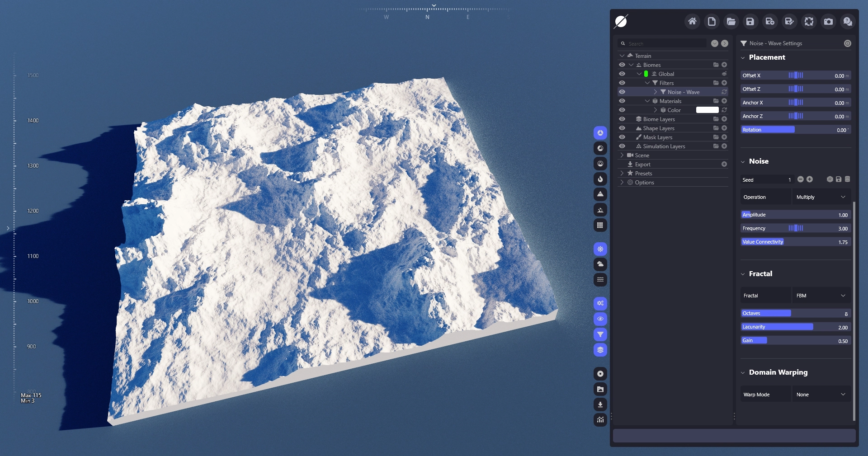Open a project with the folder icon
The width and height of the screenshot is (868, 456).
tap(731, 21)
